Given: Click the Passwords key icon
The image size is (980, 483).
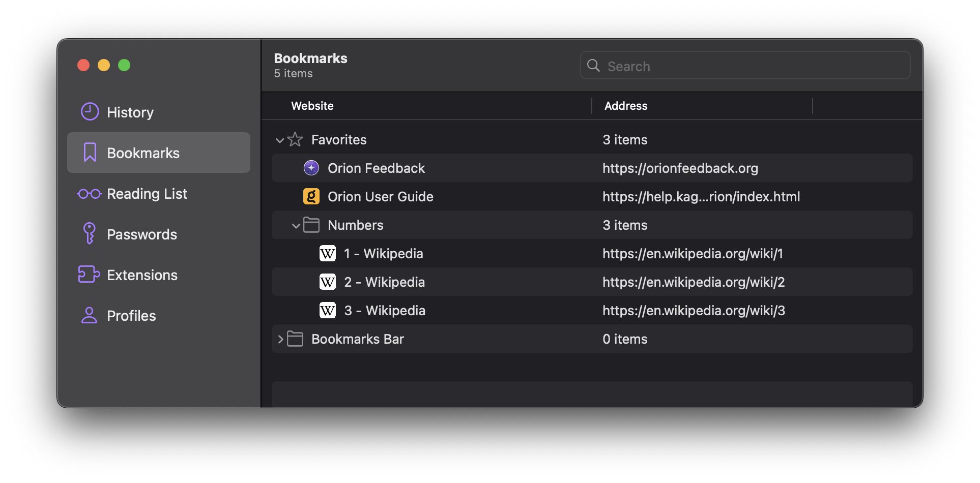Looking at the screenshot, I should (90, 234).
